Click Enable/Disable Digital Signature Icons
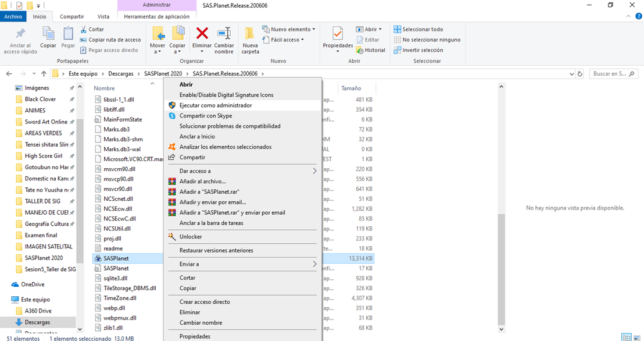 click(x=242, y=95)
